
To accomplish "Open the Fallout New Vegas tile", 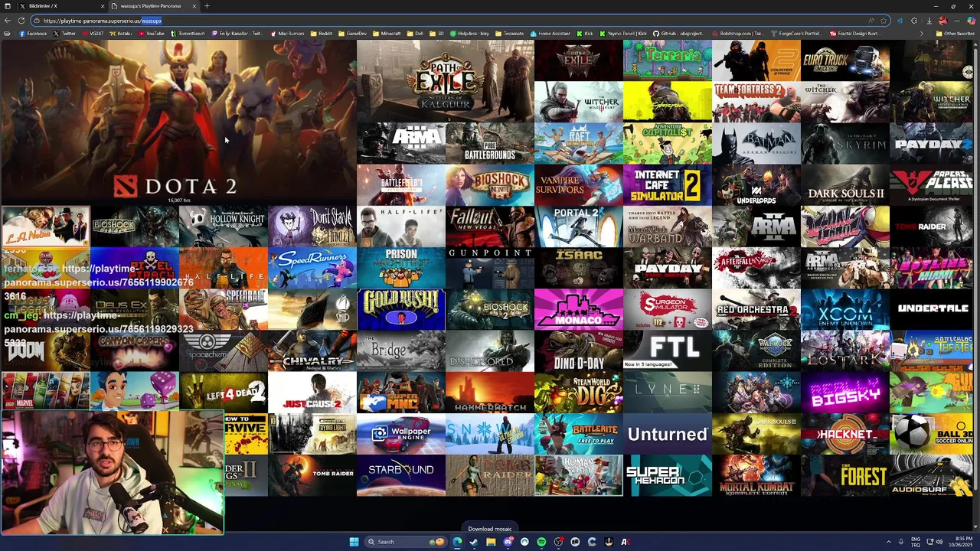I will (x=490, y=227).
